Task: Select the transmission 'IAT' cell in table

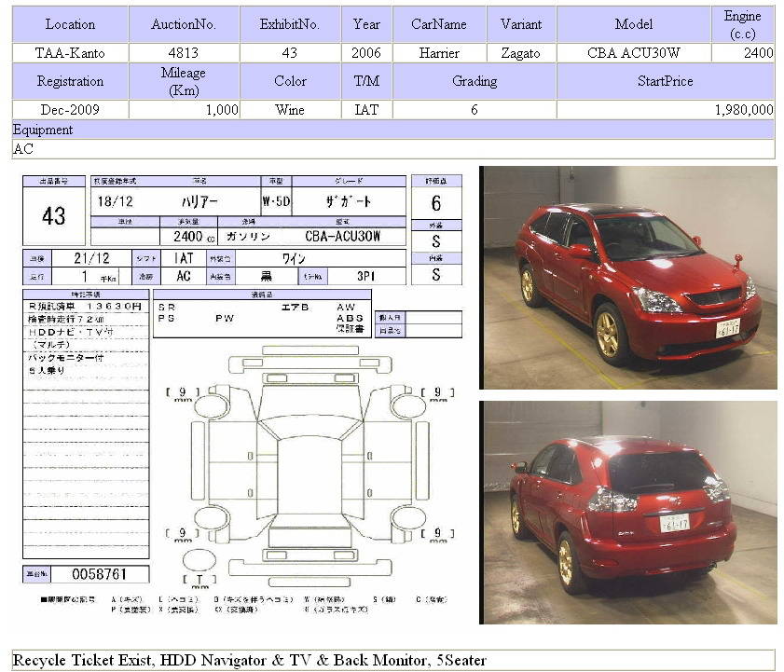Action: [366, 109]
